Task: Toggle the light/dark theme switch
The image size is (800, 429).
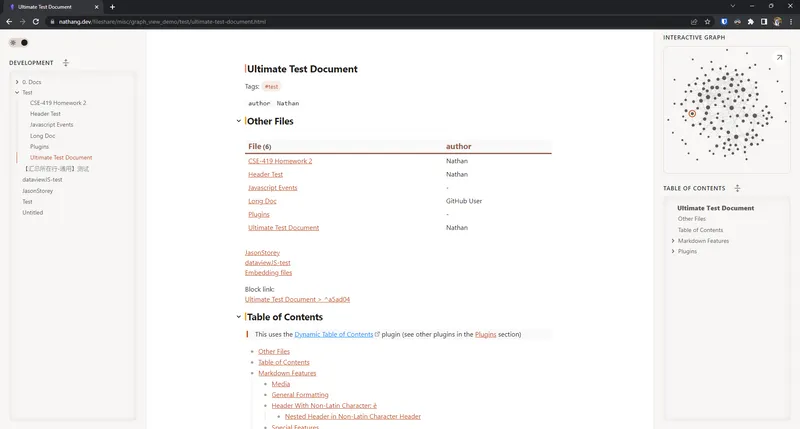Action: point(18,42)
